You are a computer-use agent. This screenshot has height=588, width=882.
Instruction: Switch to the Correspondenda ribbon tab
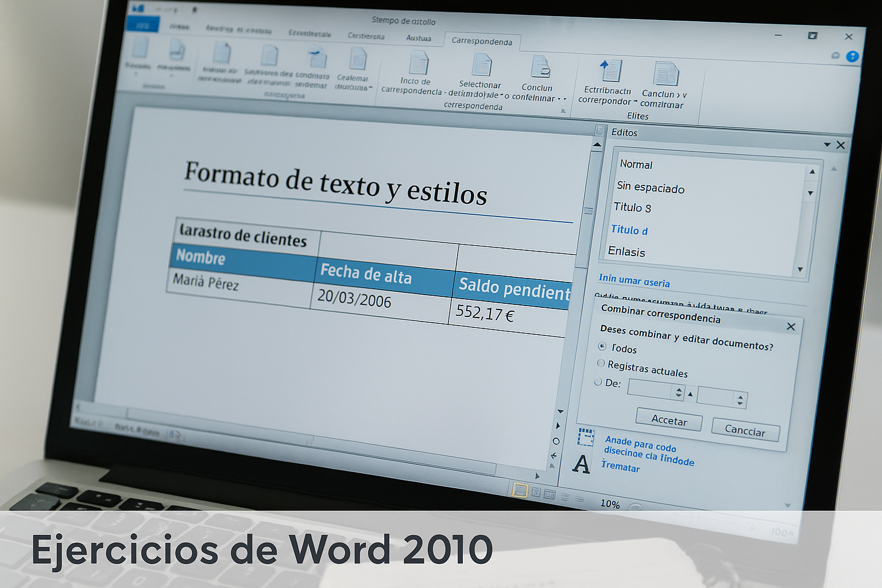point(483,42)
